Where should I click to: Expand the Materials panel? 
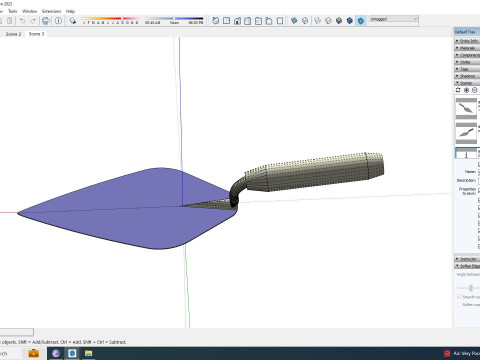467,48
